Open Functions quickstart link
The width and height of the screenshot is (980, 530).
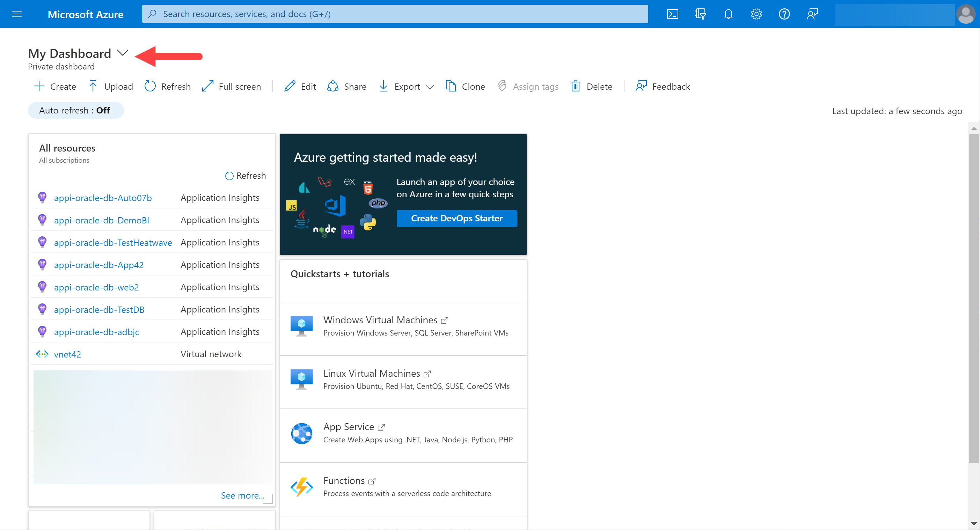tap(349, 480)
